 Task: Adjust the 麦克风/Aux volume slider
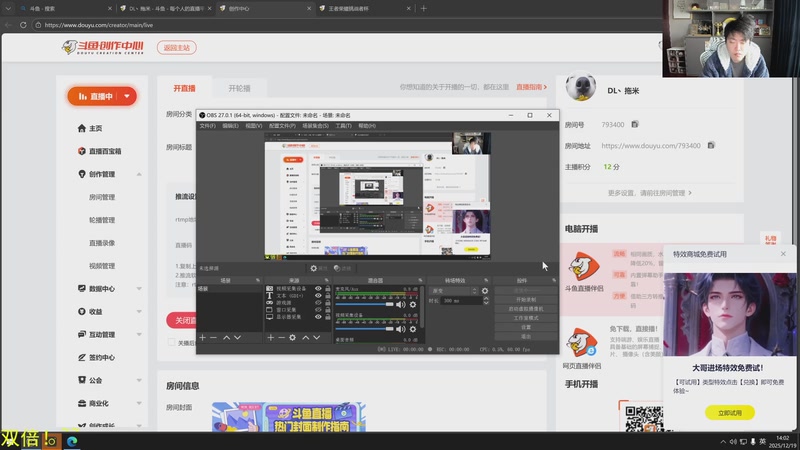(x=364, y=305)
